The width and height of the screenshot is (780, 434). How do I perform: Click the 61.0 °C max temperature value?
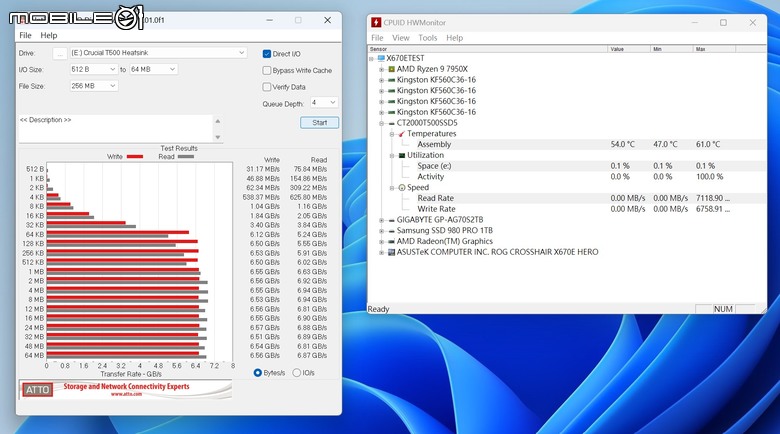click(x=707, y=144)
